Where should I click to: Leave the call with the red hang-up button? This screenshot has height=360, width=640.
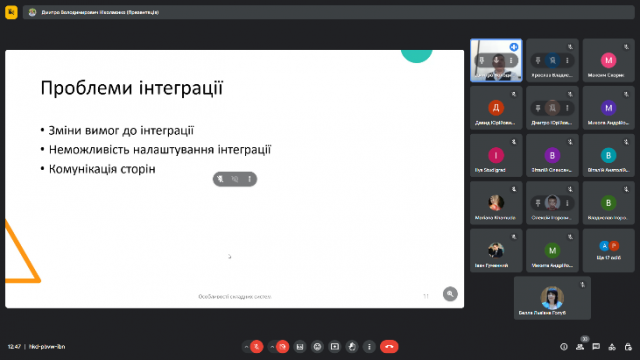click(x=389, y=347)
